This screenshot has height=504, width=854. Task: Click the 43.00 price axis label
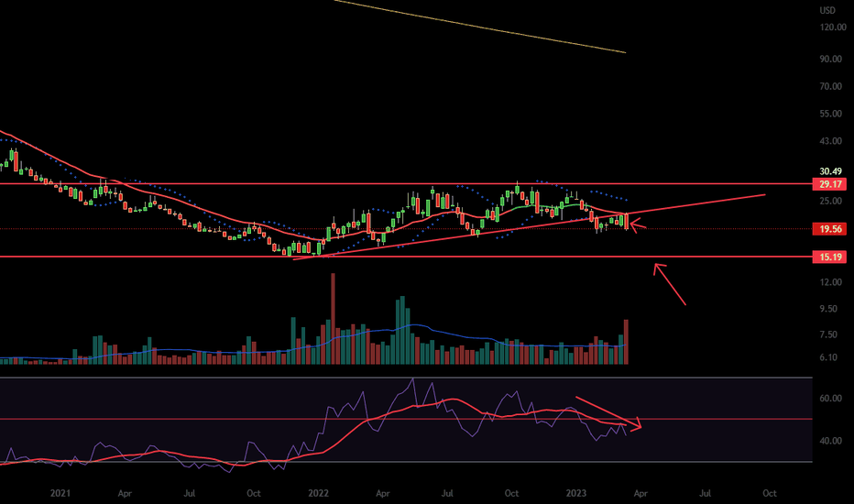tap(830, 140)
